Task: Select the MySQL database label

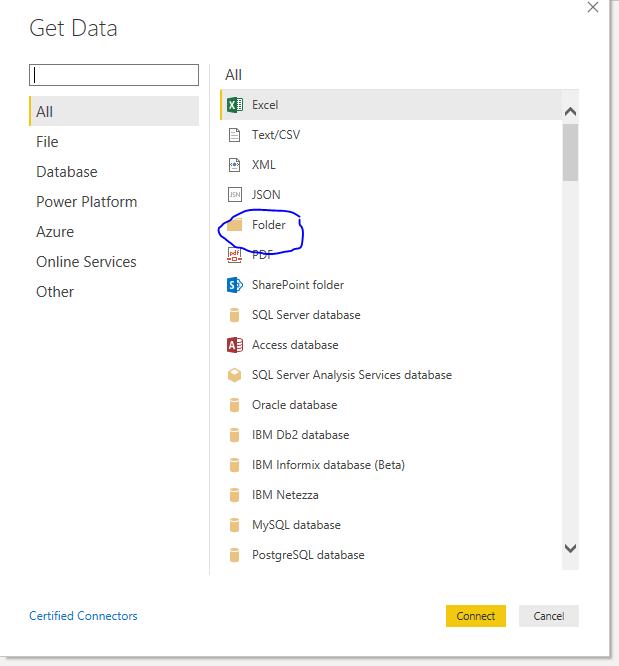Action: click(297, 525)
